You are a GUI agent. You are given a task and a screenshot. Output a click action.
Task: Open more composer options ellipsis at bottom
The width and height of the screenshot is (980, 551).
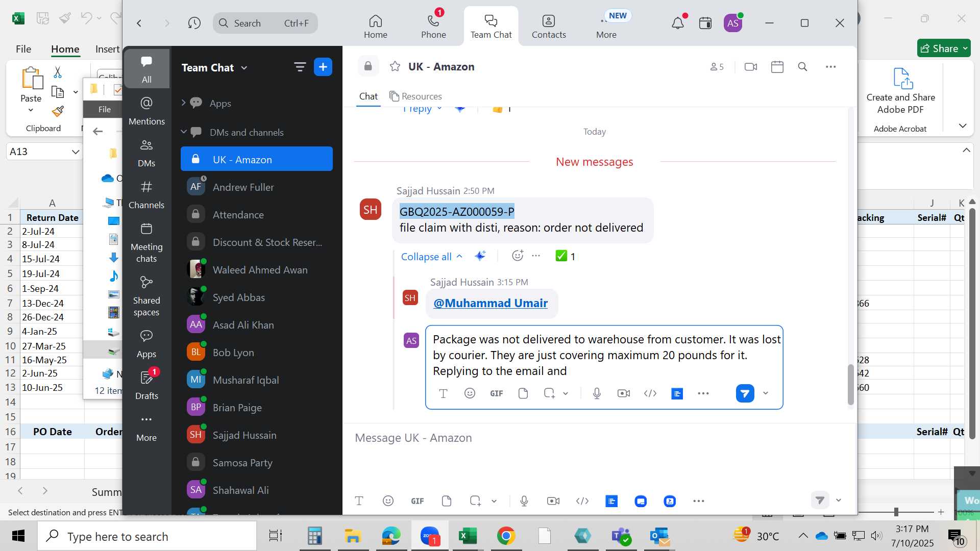click(699, 501)
